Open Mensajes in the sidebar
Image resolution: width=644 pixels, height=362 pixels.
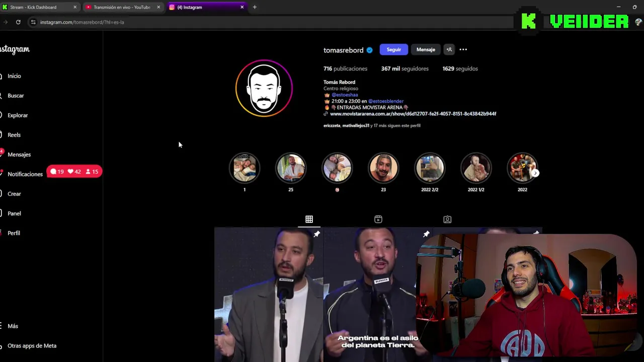[x=19, y=154]
